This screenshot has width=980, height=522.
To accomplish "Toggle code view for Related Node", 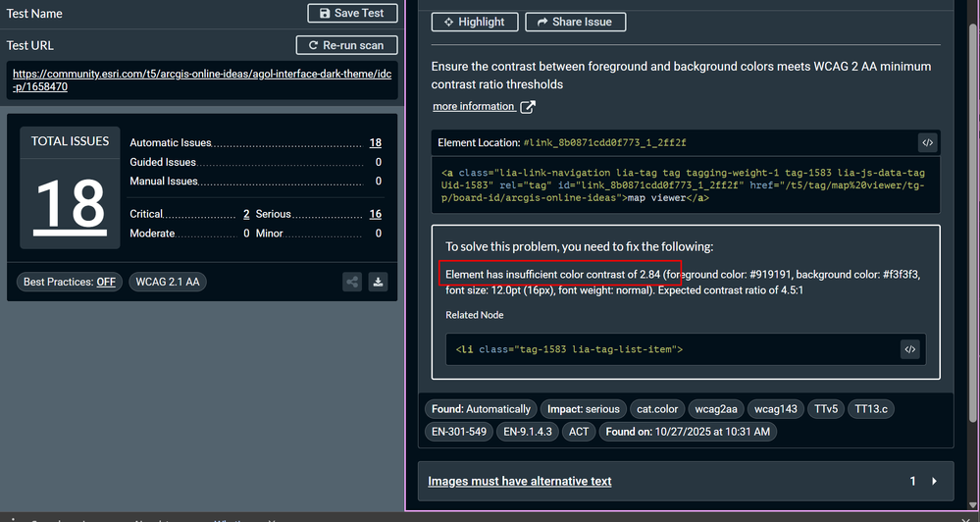I will coord(910,349).
